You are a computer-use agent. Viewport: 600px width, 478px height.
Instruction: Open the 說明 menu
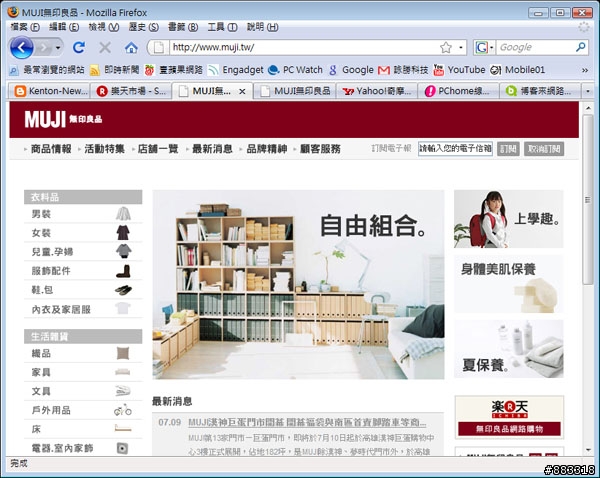[x=262, y=27]
